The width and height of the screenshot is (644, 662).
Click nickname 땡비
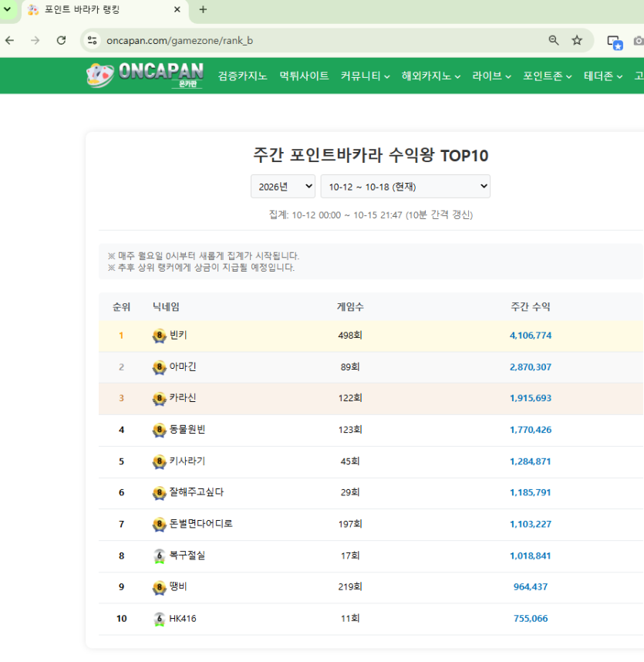tap(178, 586)
